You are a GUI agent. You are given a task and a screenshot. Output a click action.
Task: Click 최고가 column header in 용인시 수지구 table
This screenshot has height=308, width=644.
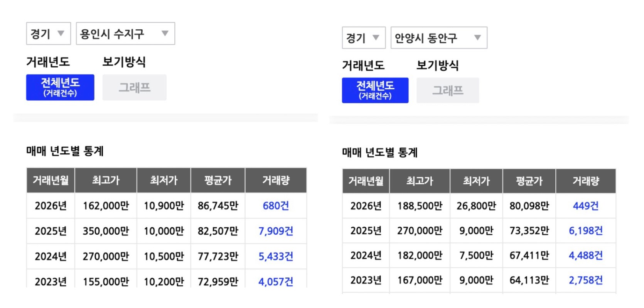point(106,180)
